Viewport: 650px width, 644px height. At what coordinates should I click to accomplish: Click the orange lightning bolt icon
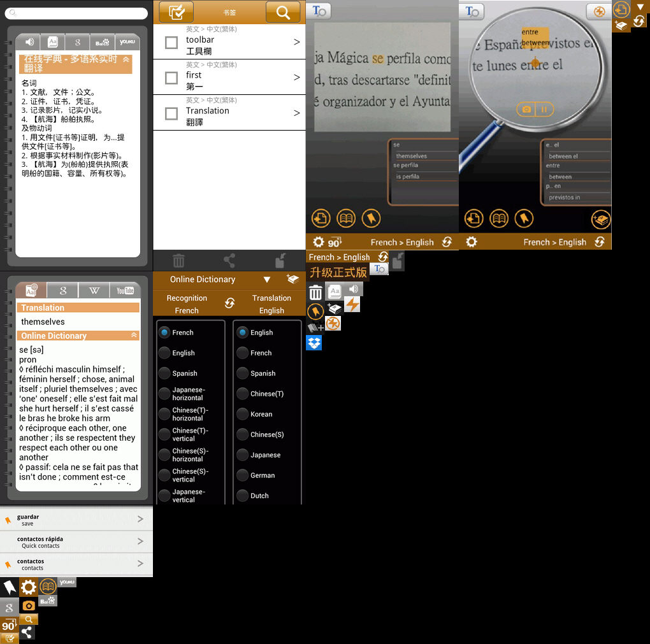352,306
